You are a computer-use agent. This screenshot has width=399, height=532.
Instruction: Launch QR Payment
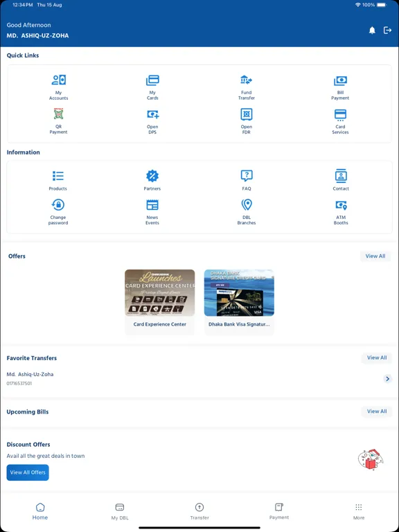point(58,121)
